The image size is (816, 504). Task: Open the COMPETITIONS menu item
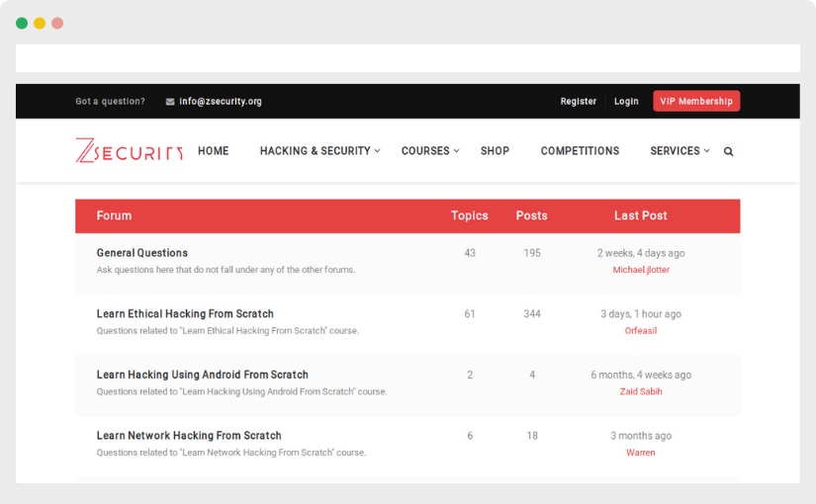580,151
